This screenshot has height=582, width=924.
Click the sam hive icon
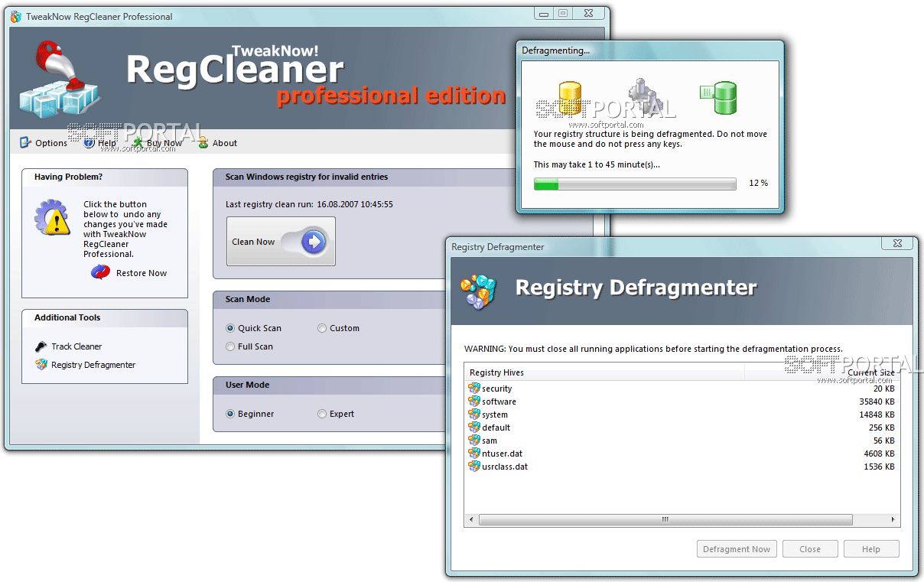474,441
